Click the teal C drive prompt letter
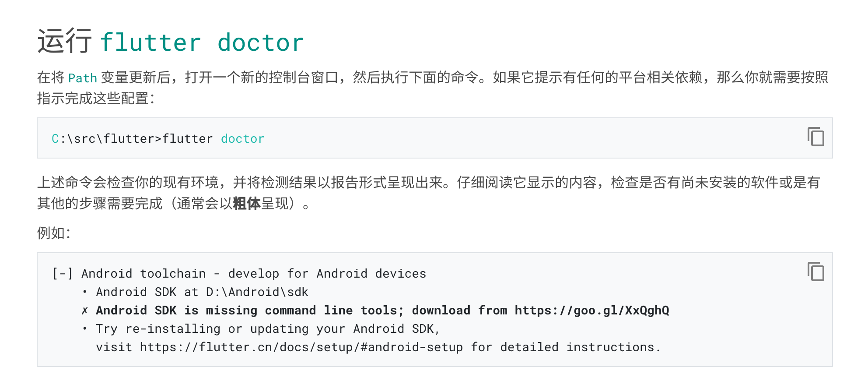The height and width of the screenshot is (381, 868). coord(55,139)
